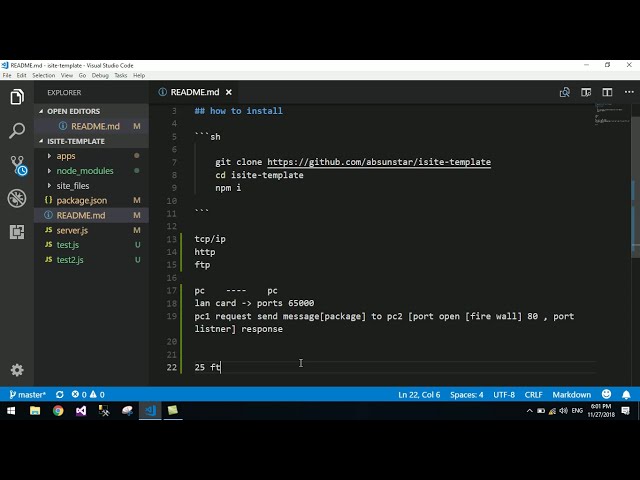640x480 pixels.
Task: Collapse the ISITE-TEMPLATE folder section
Action: click(91, 141)
